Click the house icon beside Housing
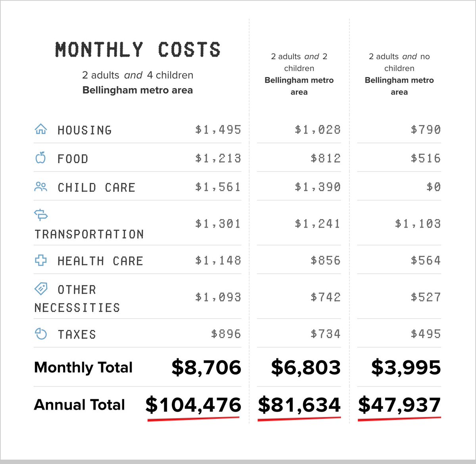The width and height of the screenshot is (476, 464). pyautogui.click(x=41, y=129)
